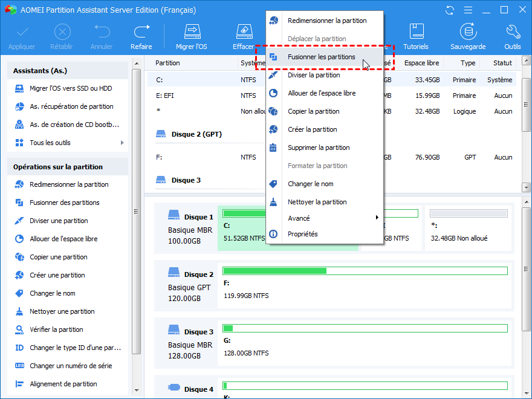Click the Espace libre column header
The height and width of the screenshot is (399, 532).
(x=422, y=63)
